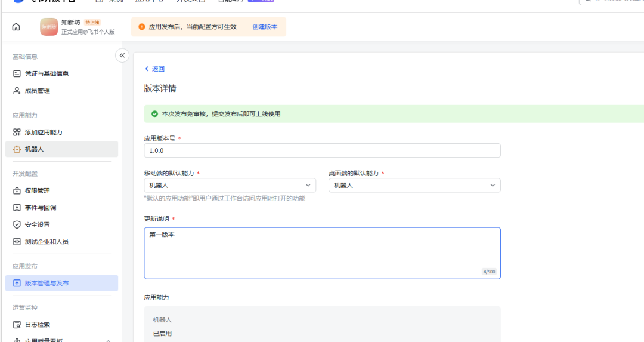Select the 机器人 robot icon in sidebar
Image resolution: width=644 pixels, height=342 pixels.
(17, 149)
